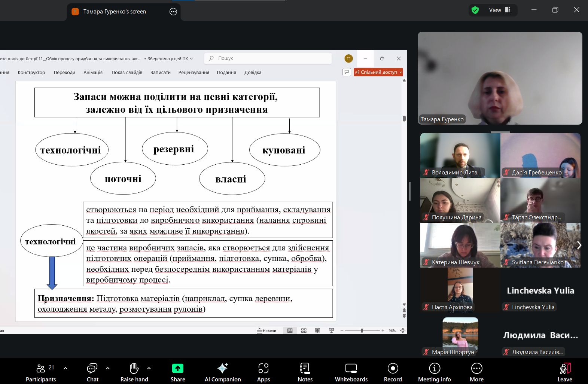Select Тамара Гуренко's video tile
The image size is (588, 384).
(500, 78)
